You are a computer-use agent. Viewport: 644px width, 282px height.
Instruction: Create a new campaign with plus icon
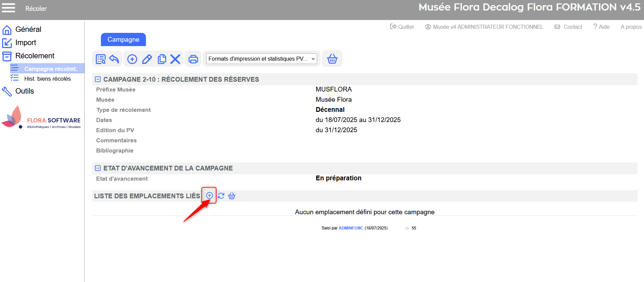pyautogui.click(x=132, y=59)
